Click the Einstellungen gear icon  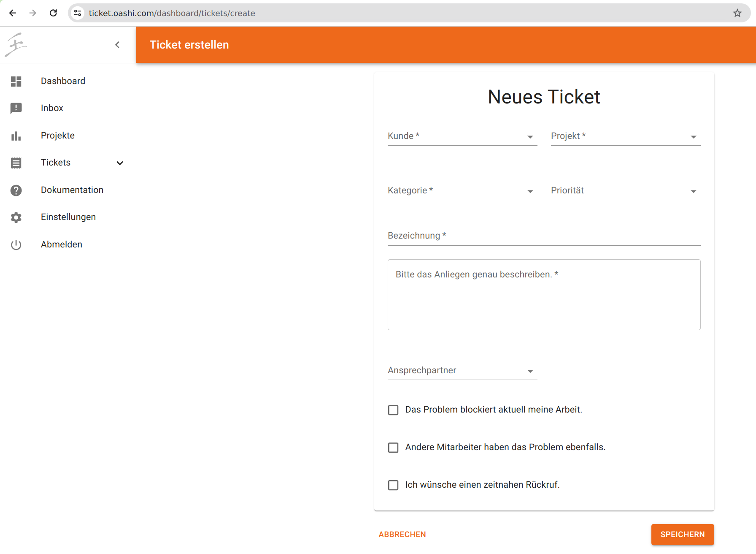click(16, 217)
